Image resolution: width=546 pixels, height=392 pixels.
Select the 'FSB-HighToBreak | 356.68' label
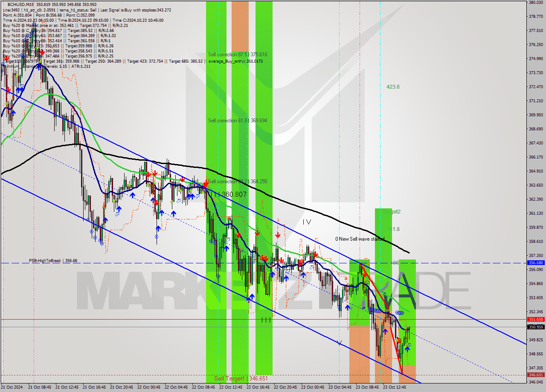(x=53, y=261)
